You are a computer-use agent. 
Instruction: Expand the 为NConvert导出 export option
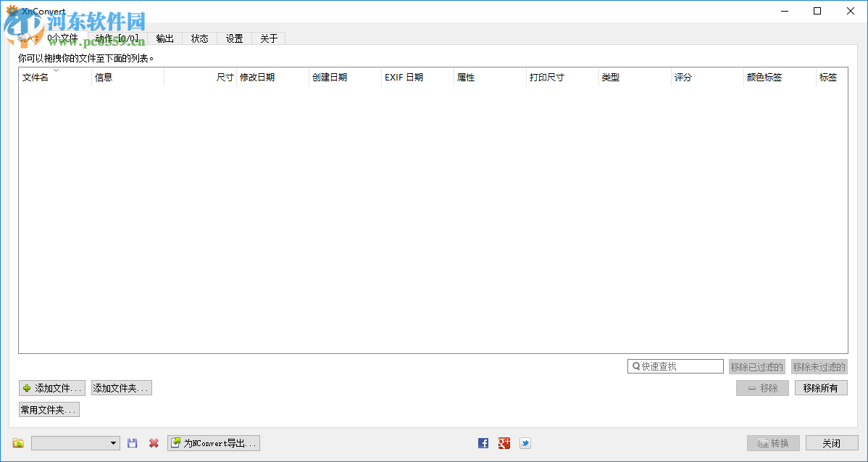213,442
